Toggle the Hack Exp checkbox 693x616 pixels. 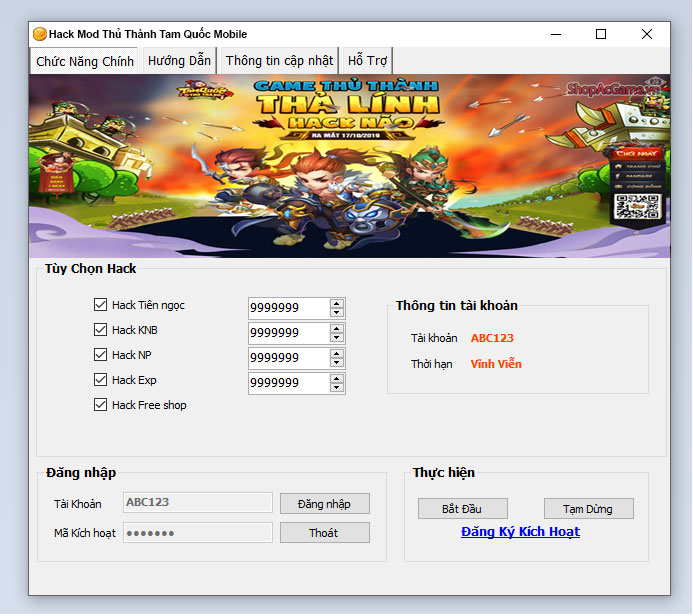tap(100, 380)
